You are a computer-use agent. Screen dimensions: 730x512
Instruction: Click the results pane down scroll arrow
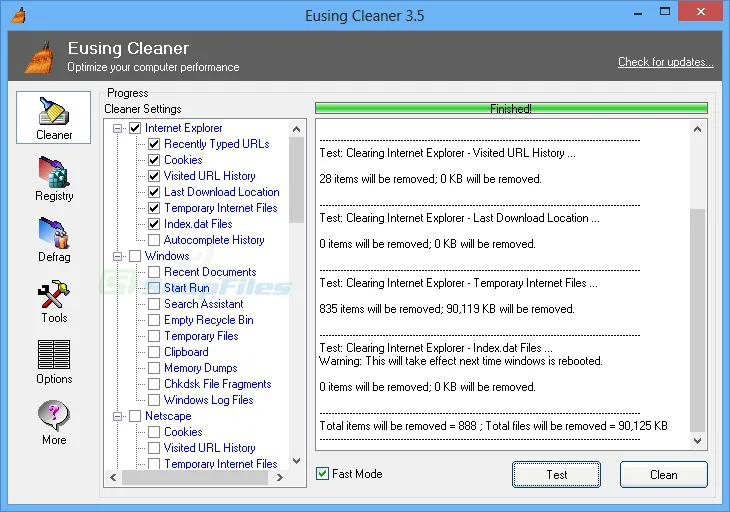(x=697, y=440)
